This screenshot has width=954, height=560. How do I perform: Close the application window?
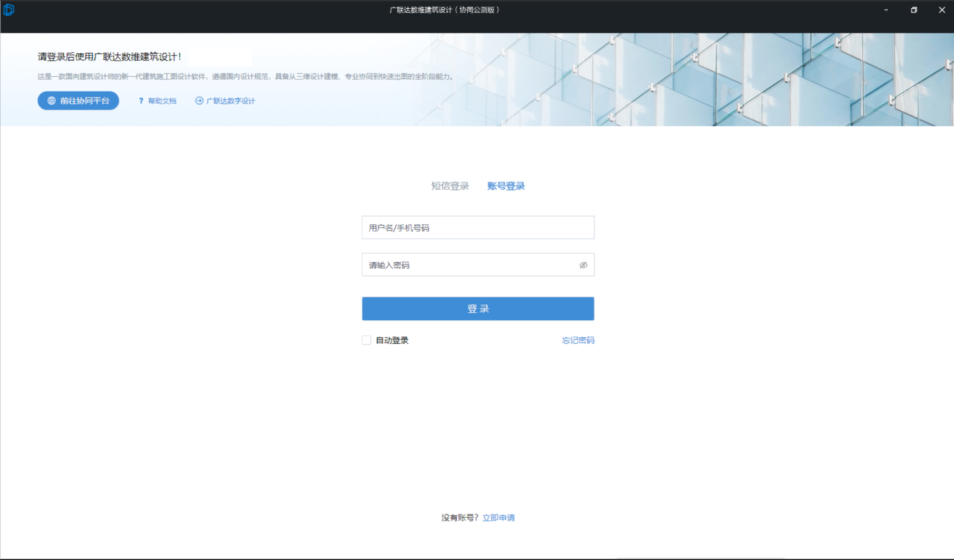[942, 10]
